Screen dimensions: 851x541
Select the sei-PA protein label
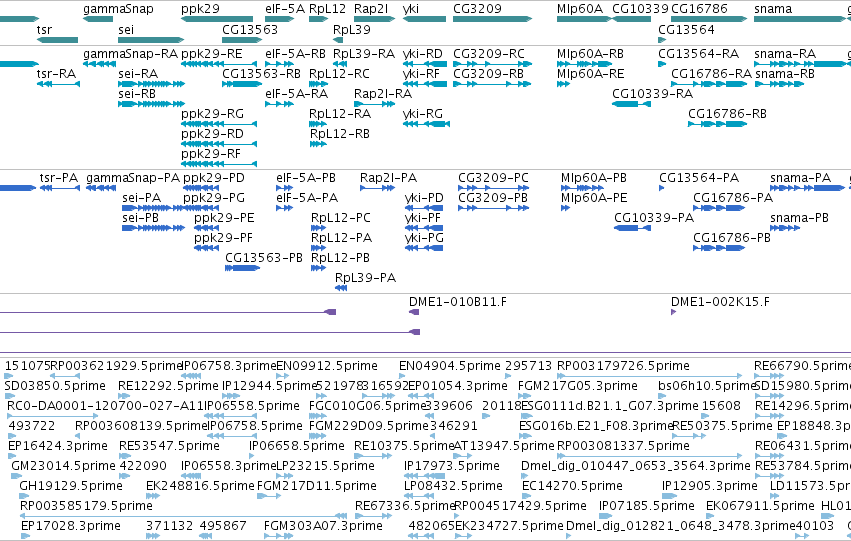[x=142, y=198]
